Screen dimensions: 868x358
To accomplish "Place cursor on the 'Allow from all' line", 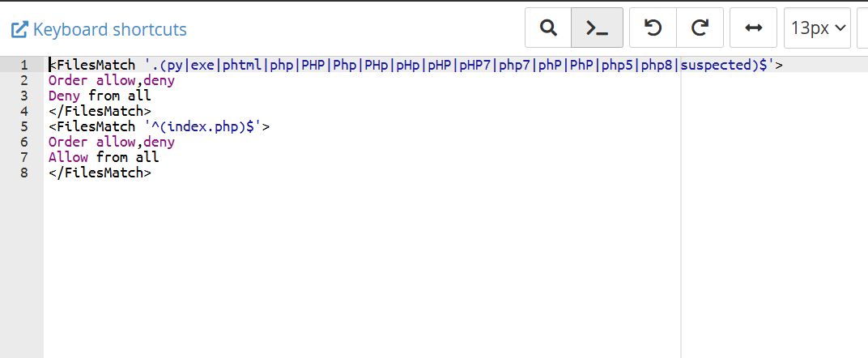I will click(104, 157).
